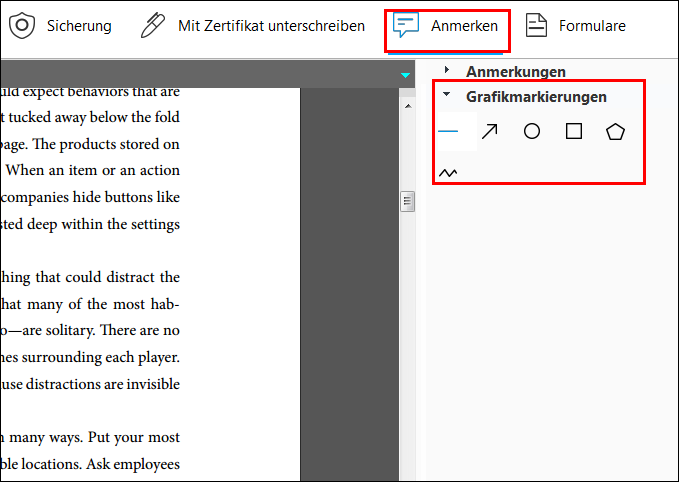Select the freehand zigzag line tool

(x=448, y=173)
